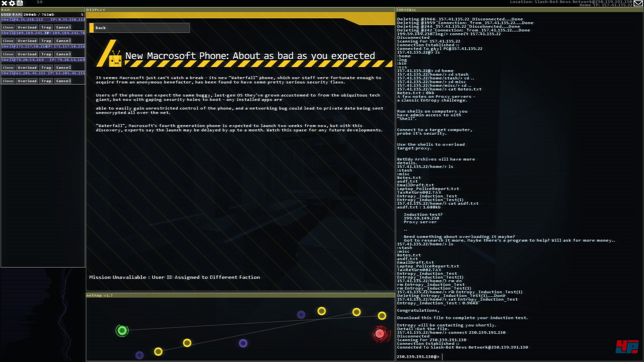Close the shell at 173.137.50.216
Viewport: 644px width, 362px height.
point(8,54)
